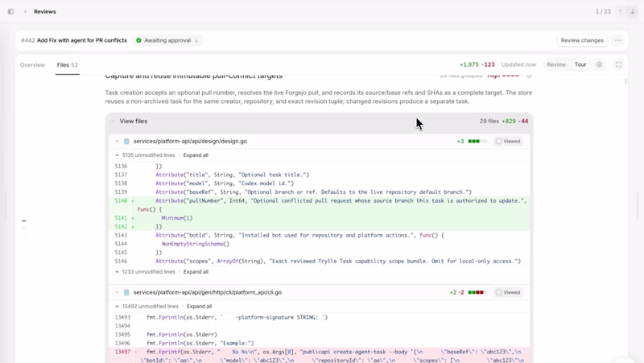Click line 13496 'Example:' code
The height and width of the screenshot is (363, 644).
[200, 344]
